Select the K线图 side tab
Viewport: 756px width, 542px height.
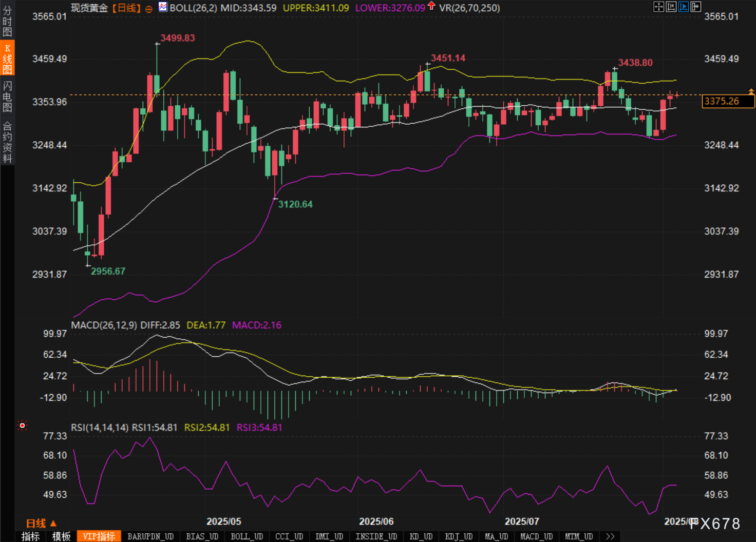click(7, 59)
